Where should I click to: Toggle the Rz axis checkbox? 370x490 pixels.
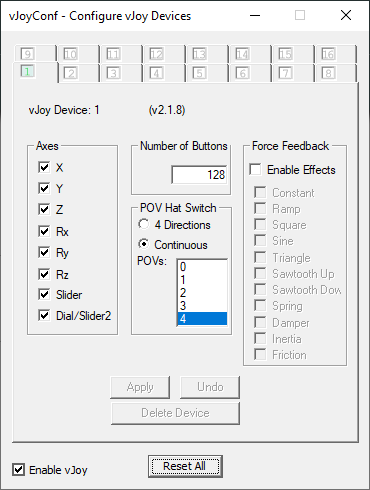coord(44,274)
